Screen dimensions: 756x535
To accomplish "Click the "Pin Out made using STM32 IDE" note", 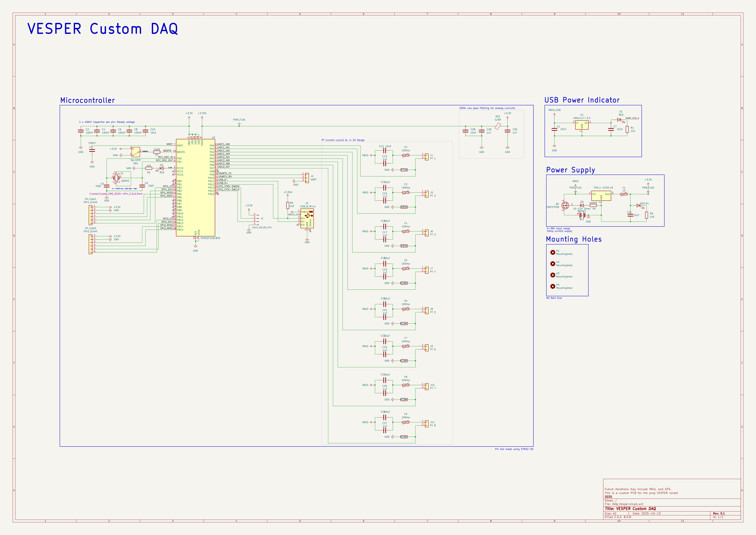I will tap(514, 449).
